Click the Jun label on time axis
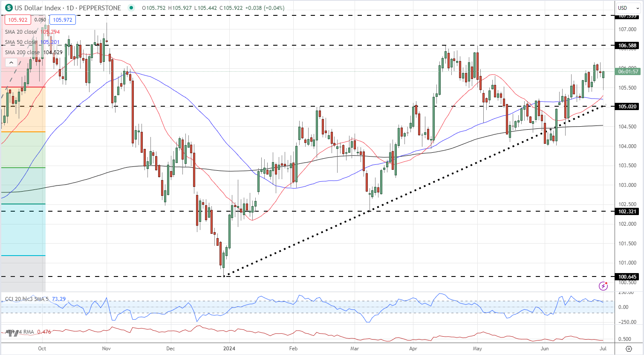The width and height of the screenshot is (644, 355). tap(545, 348)
